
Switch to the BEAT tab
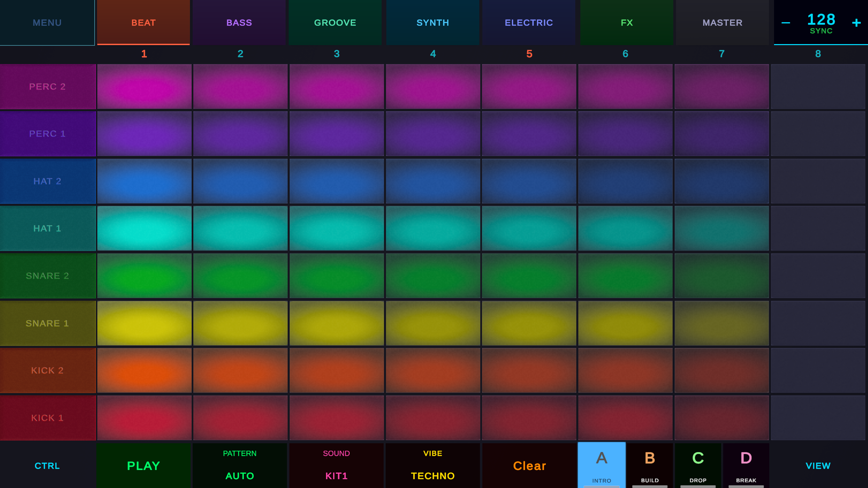[143, 22]
